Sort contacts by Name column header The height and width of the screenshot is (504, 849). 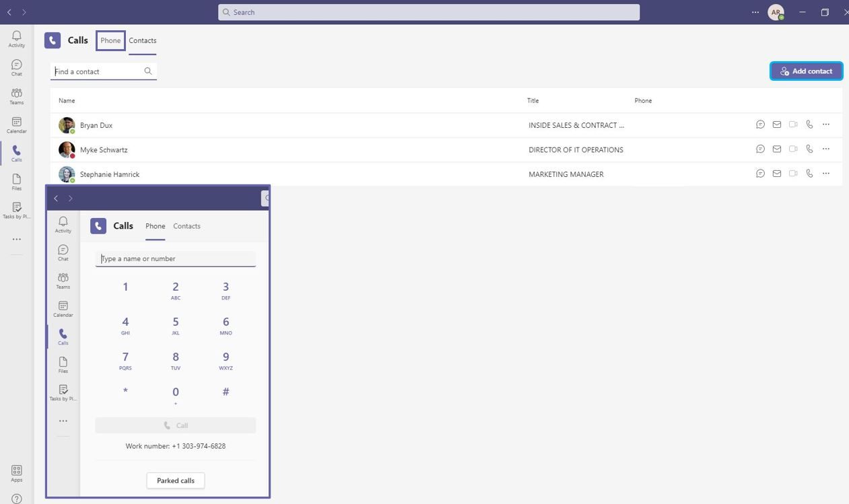[67, 101]
